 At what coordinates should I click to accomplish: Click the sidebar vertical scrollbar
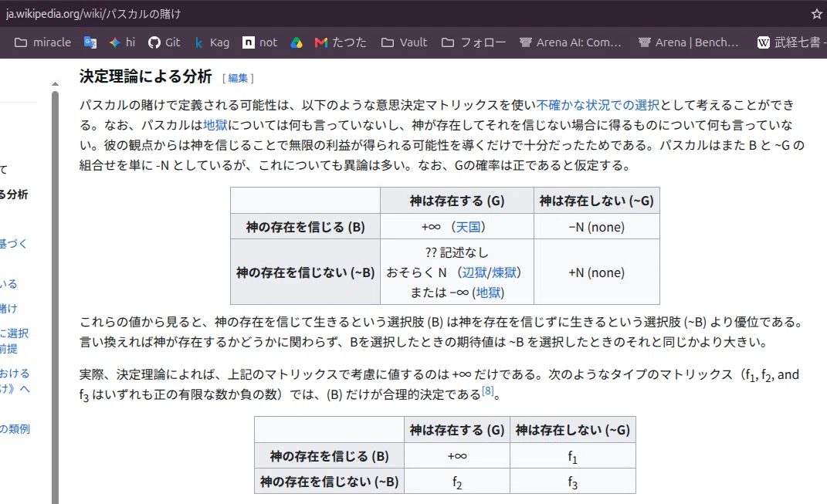coord(55,298)
